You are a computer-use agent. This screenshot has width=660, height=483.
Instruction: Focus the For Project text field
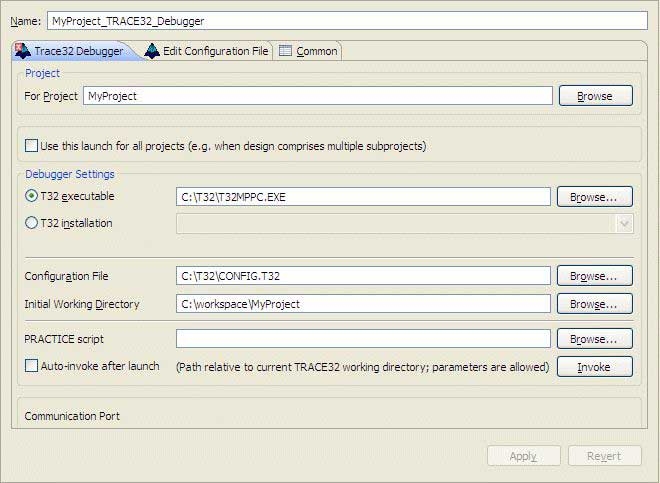(x=317, y=96)
